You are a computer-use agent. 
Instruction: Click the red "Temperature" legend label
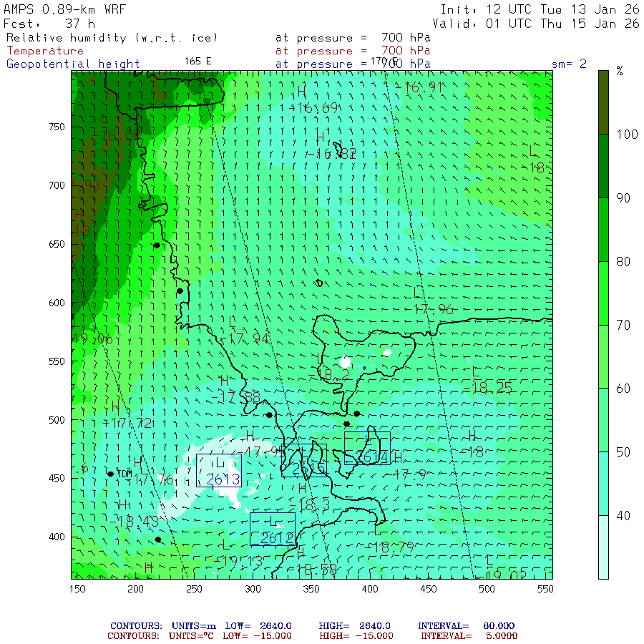point(45,51)
